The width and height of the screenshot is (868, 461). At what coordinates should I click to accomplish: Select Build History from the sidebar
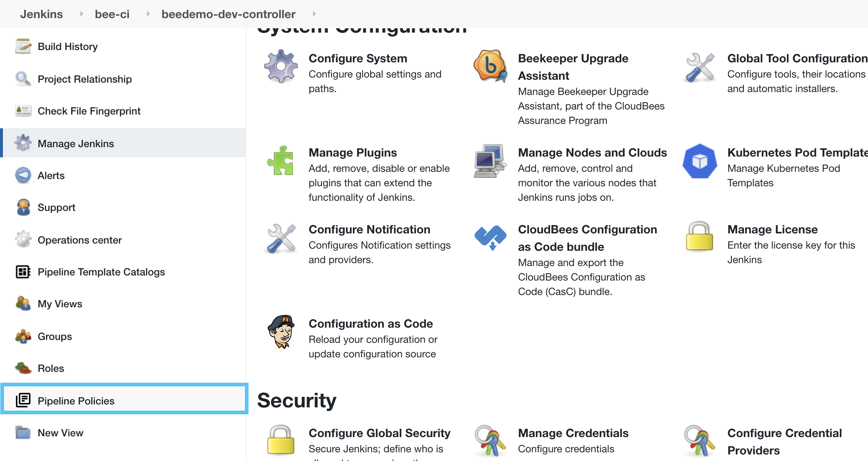[x=68, y=46]
